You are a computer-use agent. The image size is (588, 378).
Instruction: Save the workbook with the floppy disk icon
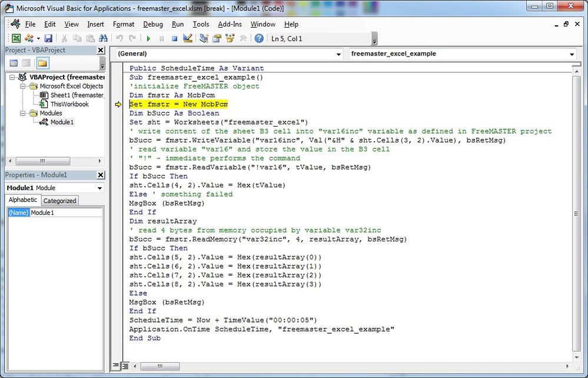click(48, 38)
